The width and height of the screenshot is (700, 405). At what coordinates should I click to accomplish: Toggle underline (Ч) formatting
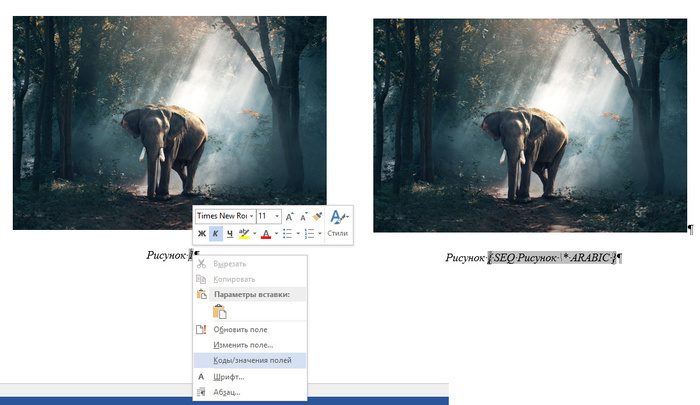[x=229, y=234]
